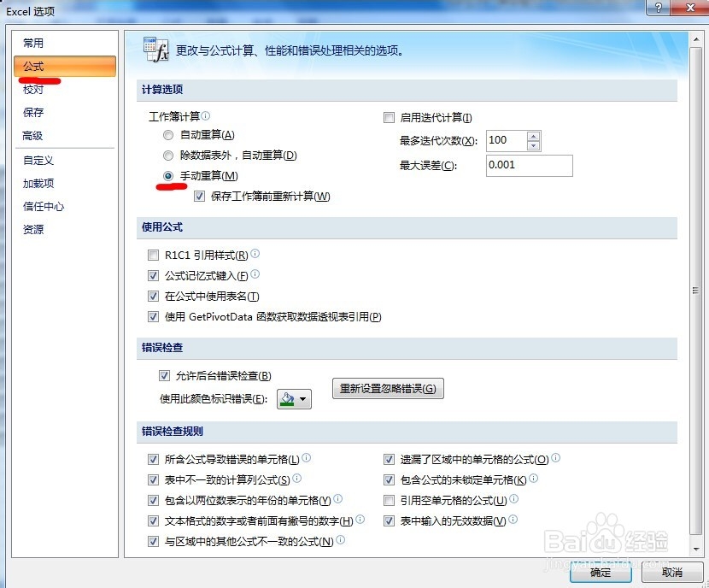Toggle 与区域中的其他公式不一致的公式 checkbox
Screen dimensions: 709x588
click(153, 541)
